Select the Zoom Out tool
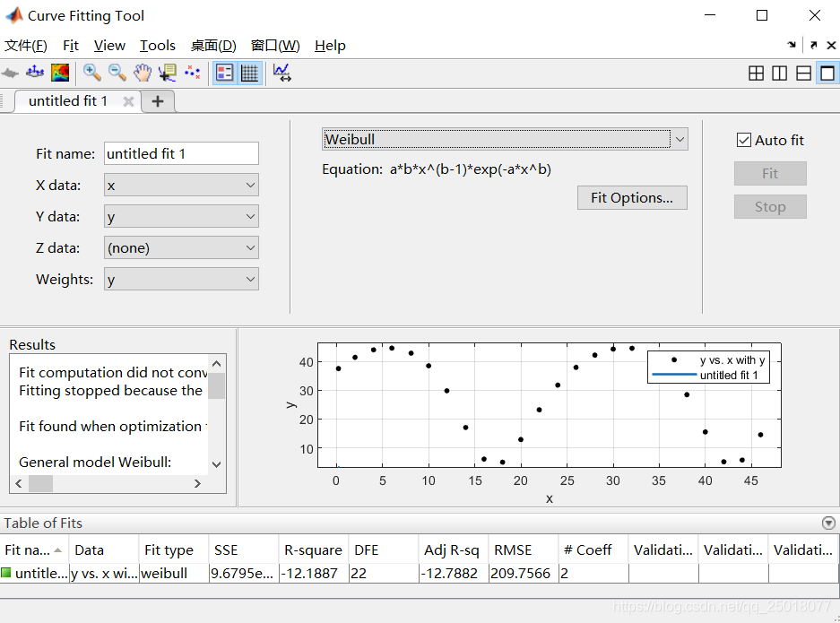 point(117,73)
